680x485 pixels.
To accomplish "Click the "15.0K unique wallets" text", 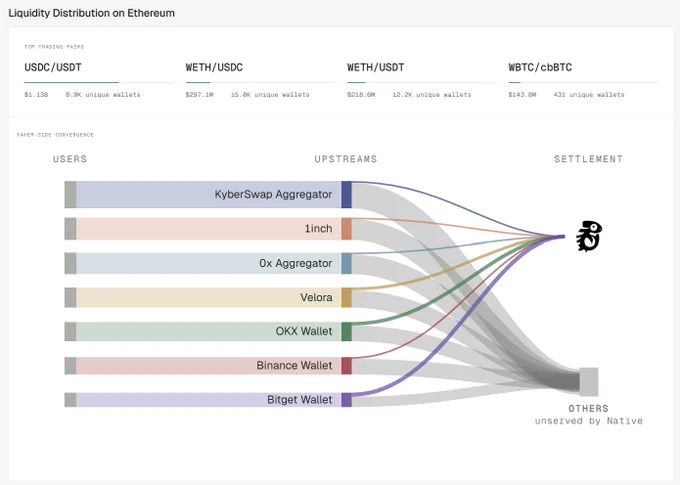I will point(270,95).
